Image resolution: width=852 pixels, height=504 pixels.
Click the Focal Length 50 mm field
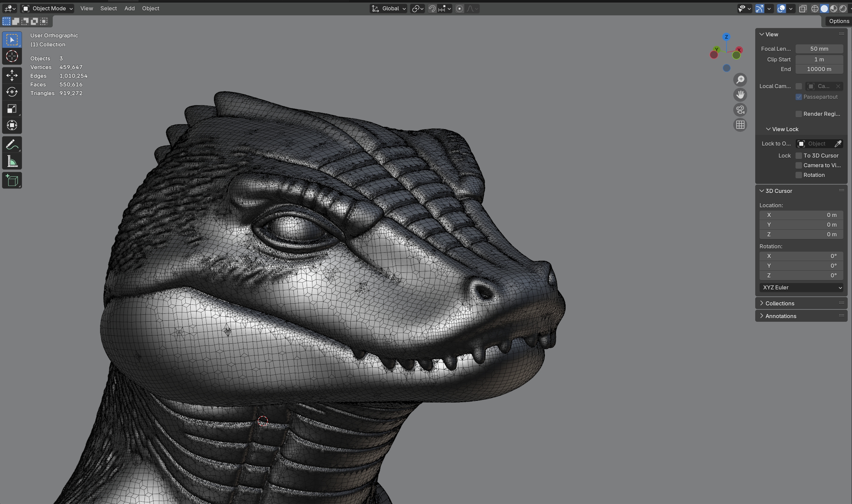[819, 49]
